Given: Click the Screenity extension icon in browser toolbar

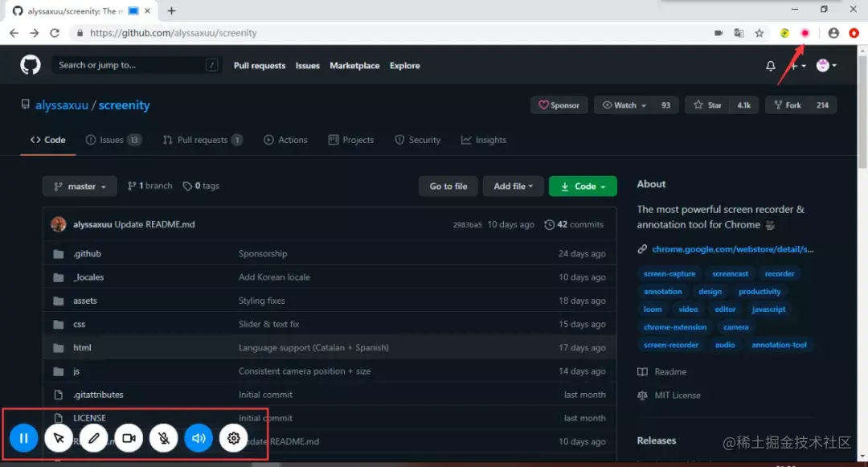Looking at the screenshot, I should (x=805, y=33).
